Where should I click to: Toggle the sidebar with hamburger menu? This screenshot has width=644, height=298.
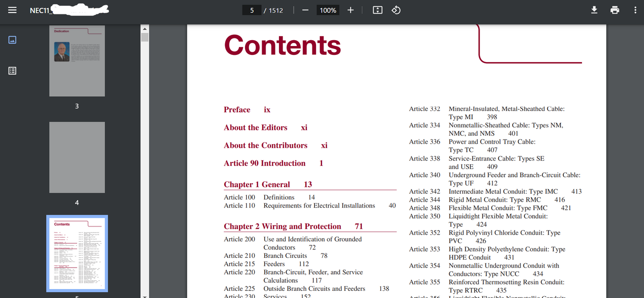click(12, 10)
